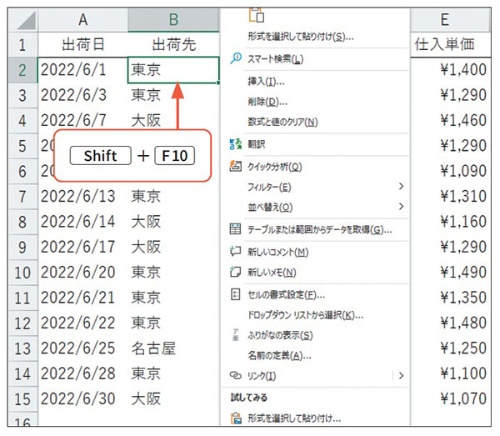The height and width of the screenshot is (436, 500).
Task: Click the ¥1,250 price cell
Action: pos(450,348)
